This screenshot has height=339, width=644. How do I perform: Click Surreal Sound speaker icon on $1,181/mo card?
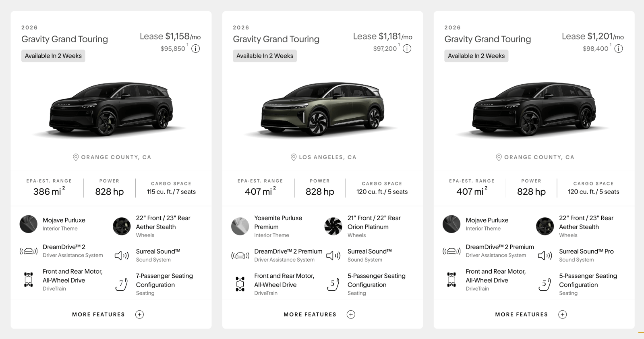(333, 256)
